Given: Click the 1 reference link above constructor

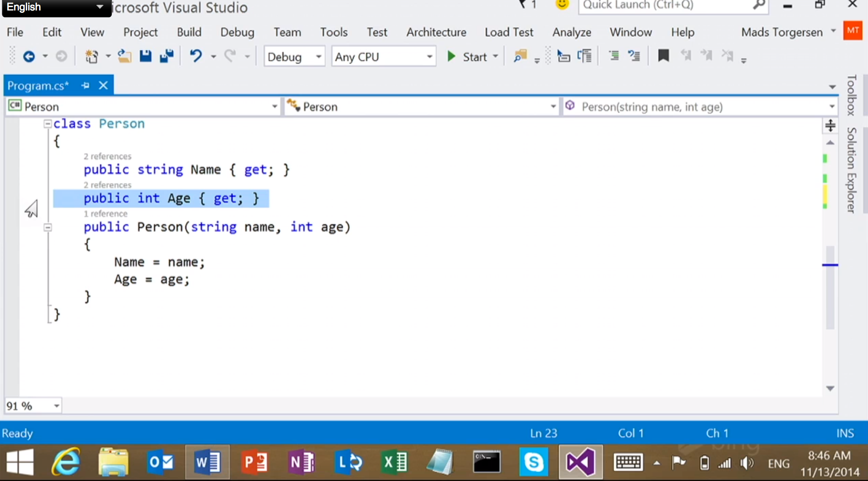Looking at the screenshot, I should point(106,214).
